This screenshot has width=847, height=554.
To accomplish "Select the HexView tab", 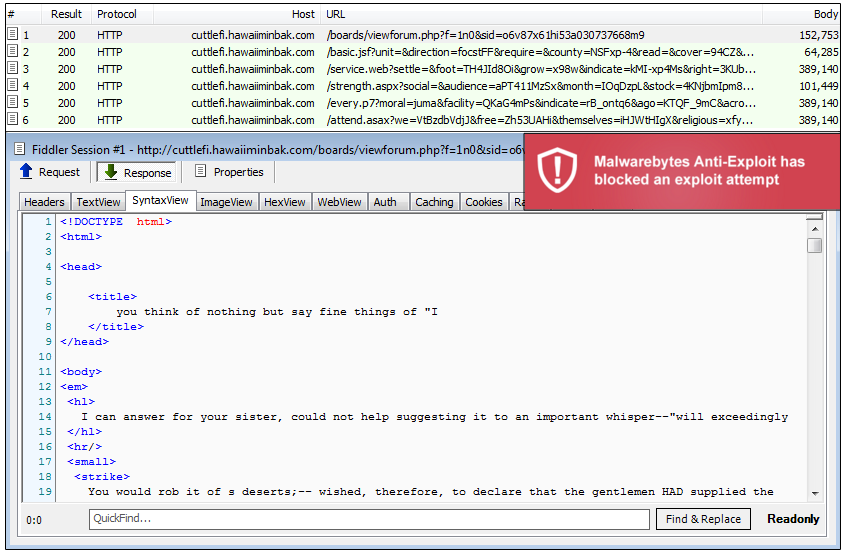I will click(x=284, y=202).
